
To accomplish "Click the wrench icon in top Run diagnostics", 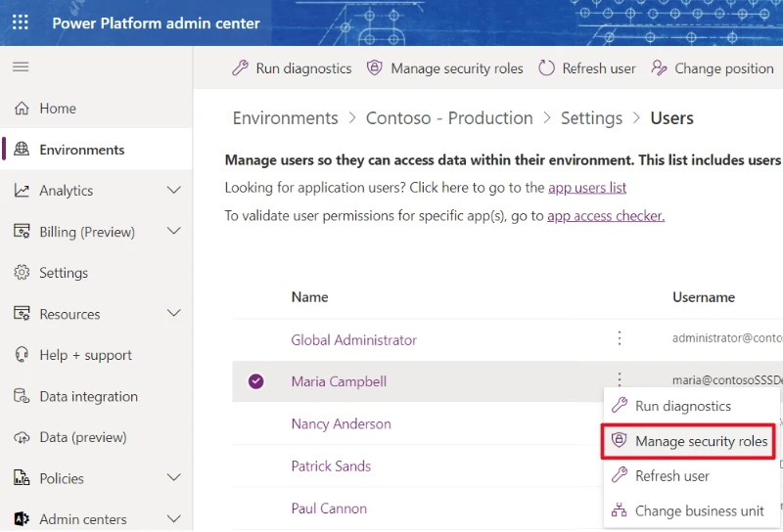I will tap(240, 67).
